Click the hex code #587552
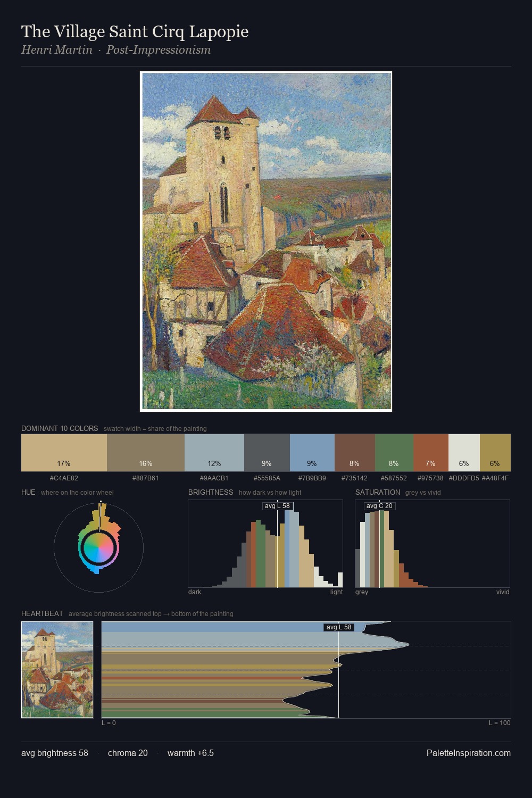 [394, 478]
